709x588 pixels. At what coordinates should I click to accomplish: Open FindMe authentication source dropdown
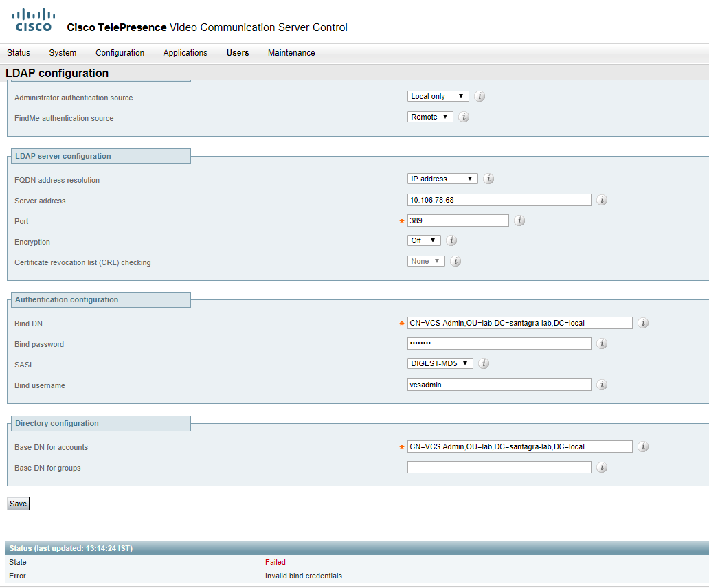tap(430, 117)
